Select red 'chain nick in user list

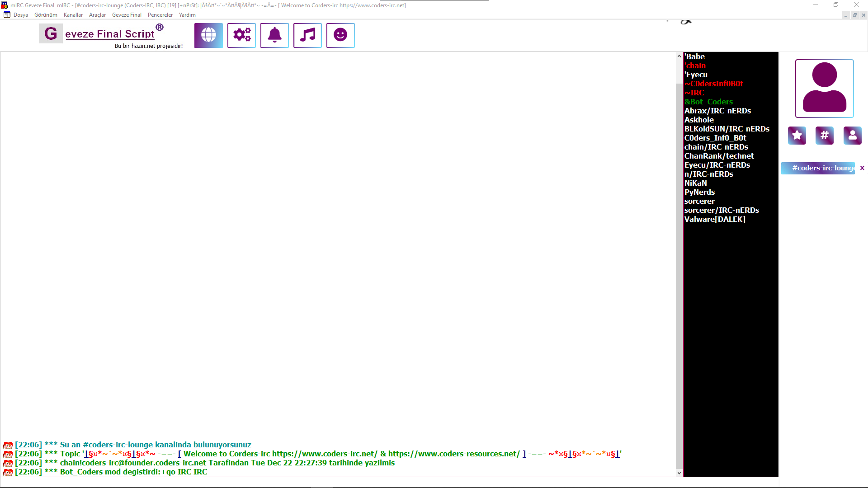(695, 66)
